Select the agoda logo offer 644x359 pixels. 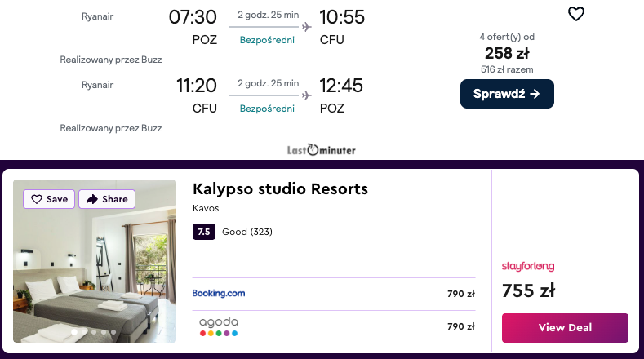(219, 326)
